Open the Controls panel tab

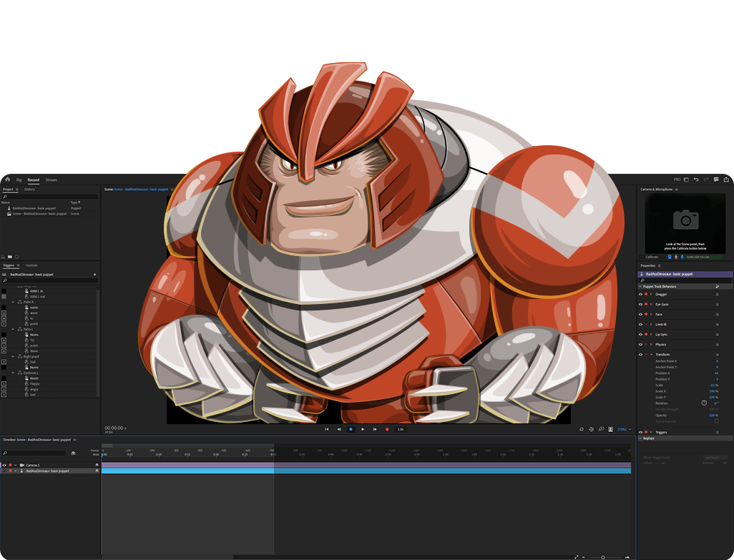point(31,265)
